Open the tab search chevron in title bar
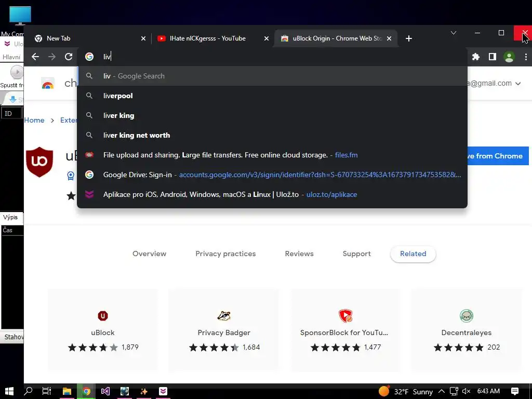The height and width of the screenshot is (399, 532). click(x=453, y=33)
